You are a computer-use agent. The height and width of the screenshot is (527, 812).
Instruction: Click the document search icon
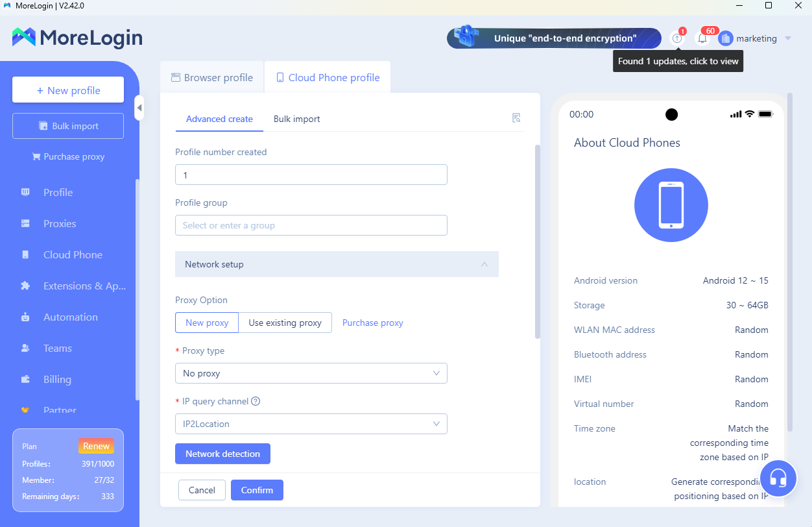tap(516, 118)
